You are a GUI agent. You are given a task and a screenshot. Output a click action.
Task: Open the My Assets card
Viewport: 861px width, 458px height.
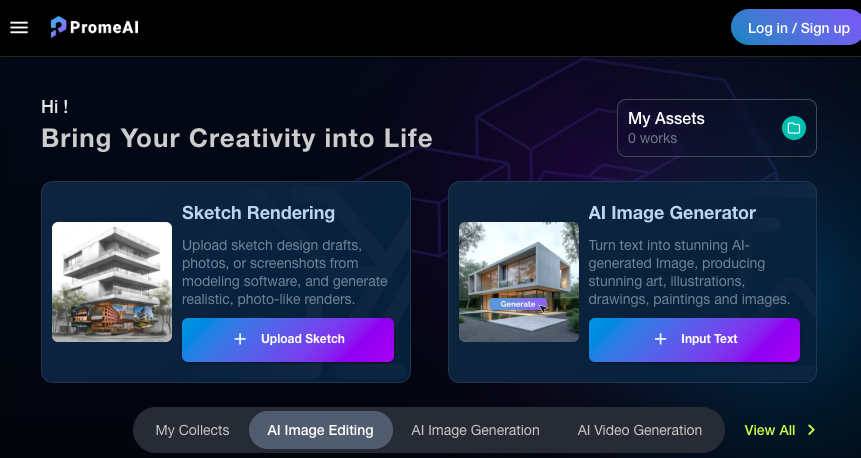click(x=717, y=128)
